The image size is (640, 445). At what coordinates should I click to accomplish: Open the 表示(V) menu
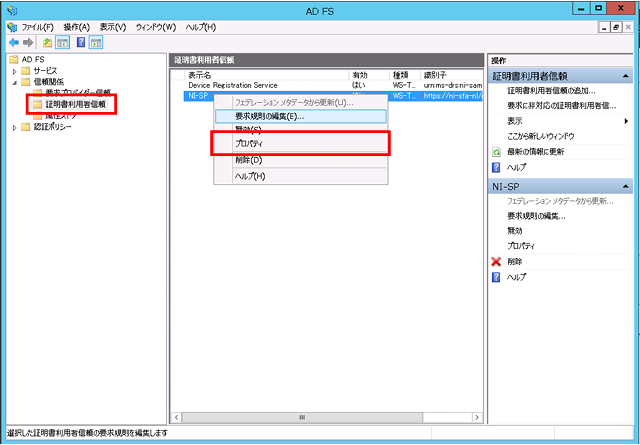[113, 27]
